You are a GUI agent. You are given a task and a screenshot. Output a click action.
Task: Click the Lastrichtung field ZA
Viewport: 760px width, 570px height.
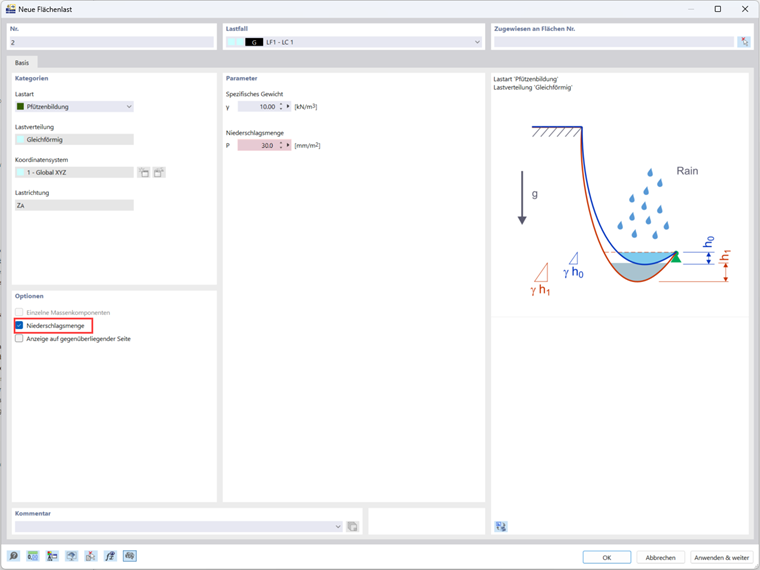[x=74, y=206]
